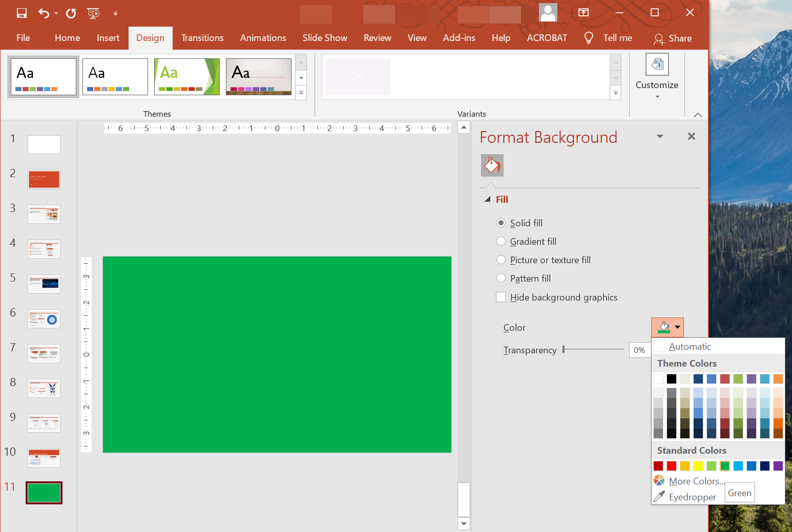Open Customize Quick Access Toolbar arrow

coord(115,13)
